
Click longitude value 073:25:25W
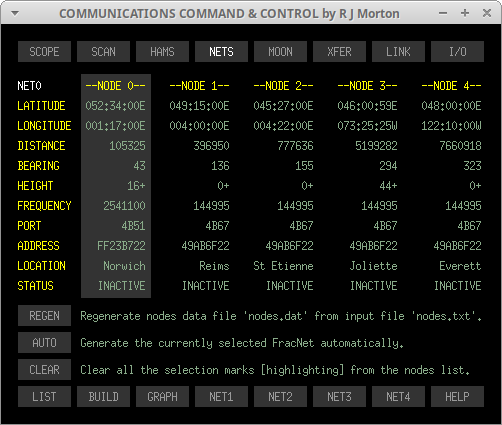tap(367, 126)
